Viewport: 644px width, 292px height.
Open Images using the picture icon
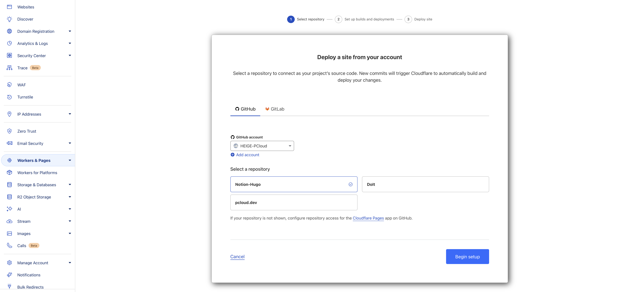[9, 233]
